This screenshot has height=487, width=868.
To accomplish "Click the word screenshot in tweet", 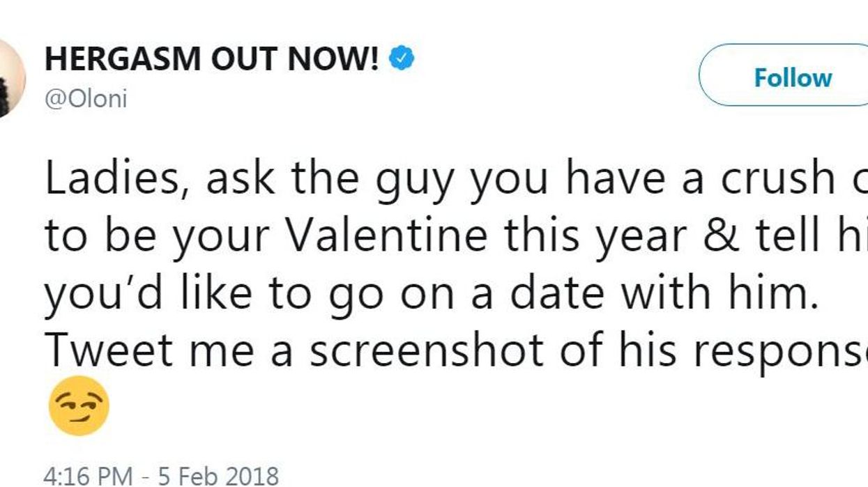I will coord(425,350).
